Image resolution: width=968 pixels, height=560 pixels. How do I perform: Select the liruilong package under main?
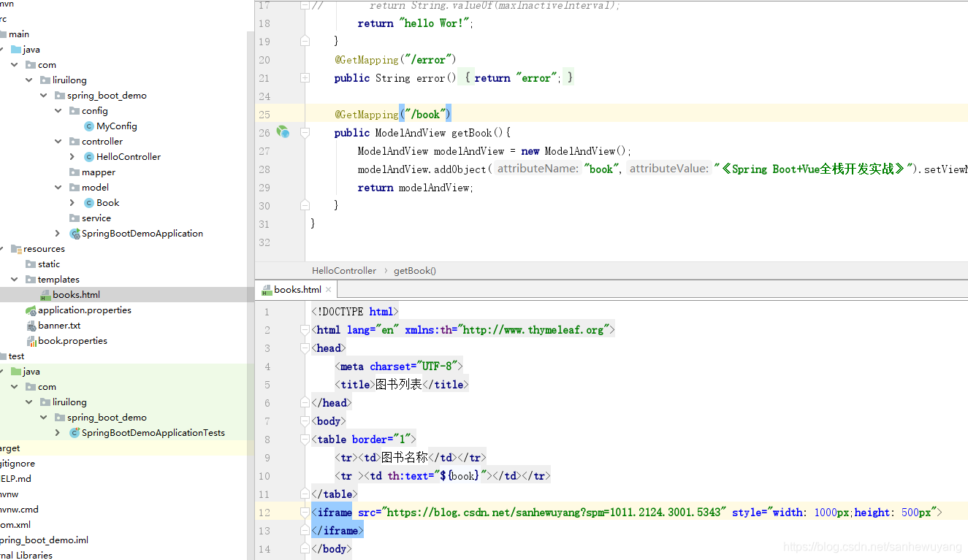tap(69, 80)
